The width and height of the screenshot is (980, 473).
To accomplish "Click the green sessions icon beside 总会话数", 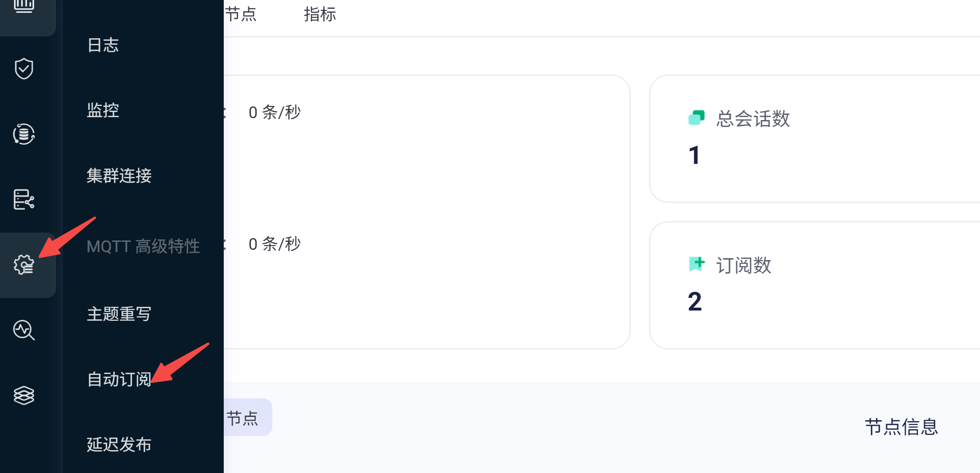I will tap(696, 118).
